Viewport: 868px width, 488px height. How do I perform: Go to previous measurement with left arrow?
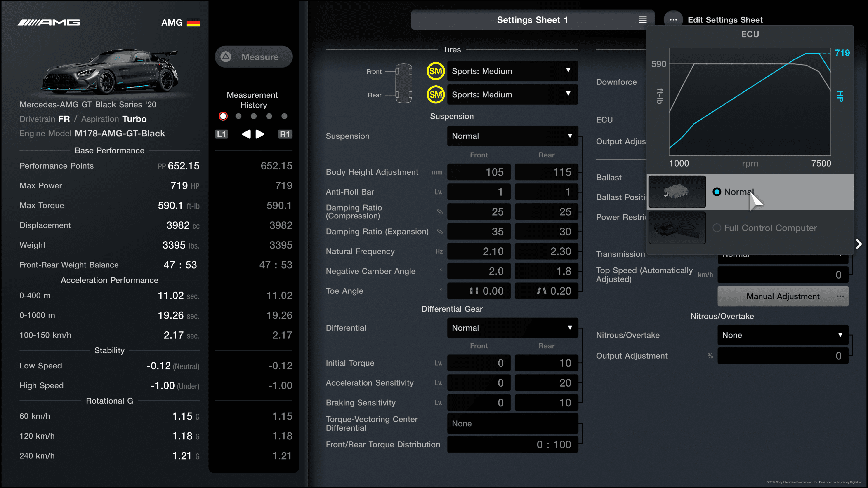point(246,134)
